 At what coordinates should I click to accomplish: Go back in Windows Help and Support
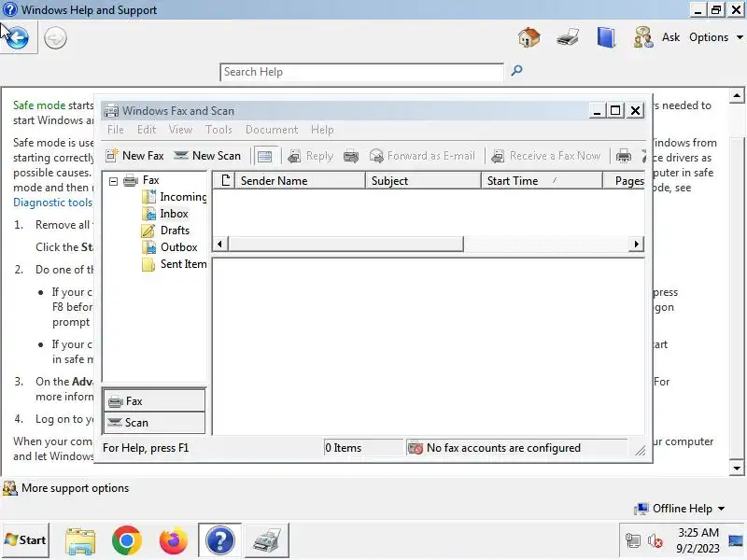click(18, 37)
